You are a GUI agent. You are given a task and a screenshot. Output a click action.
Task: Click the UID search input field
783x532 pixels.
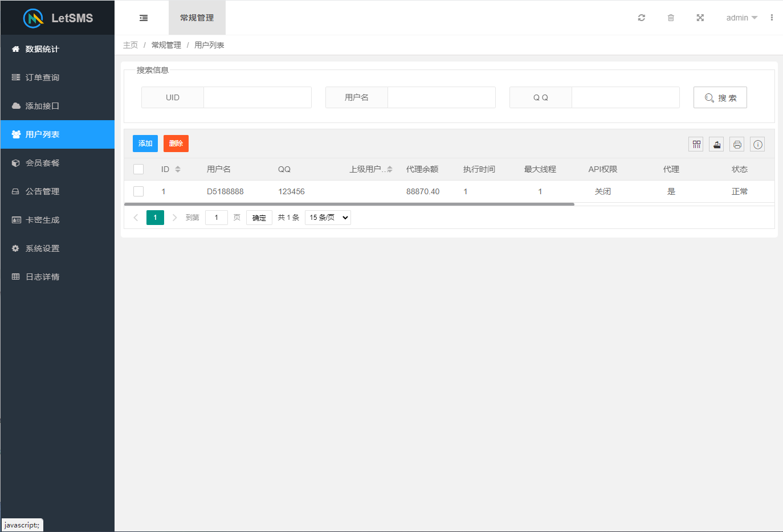point(257,97)
